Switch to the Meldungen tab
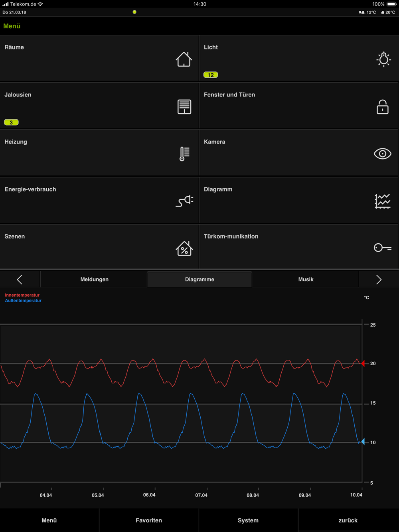 (94, 279)
